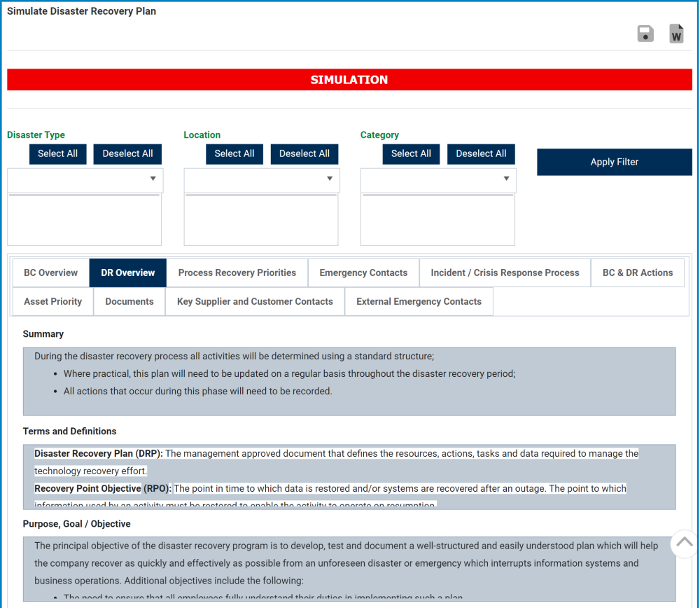Open the Asset Priority tab
Screen dimensions: 700x608
pos(53,302)
